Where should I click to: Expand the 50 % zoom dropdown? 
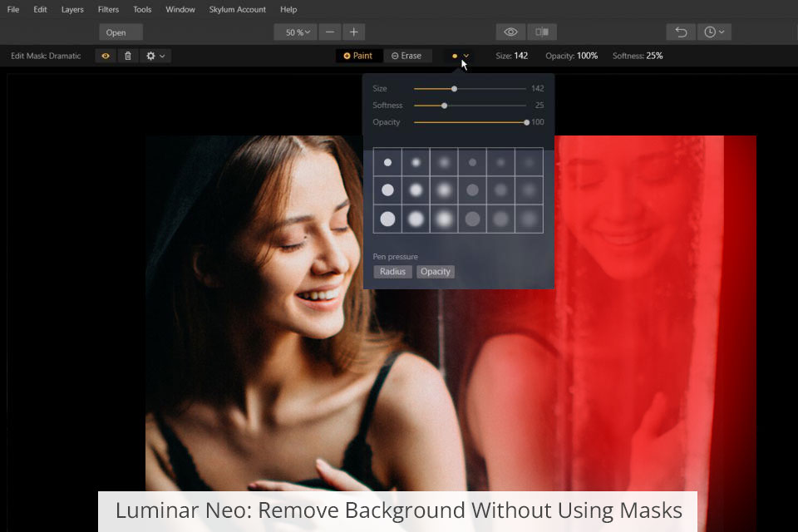coord(295,32)
